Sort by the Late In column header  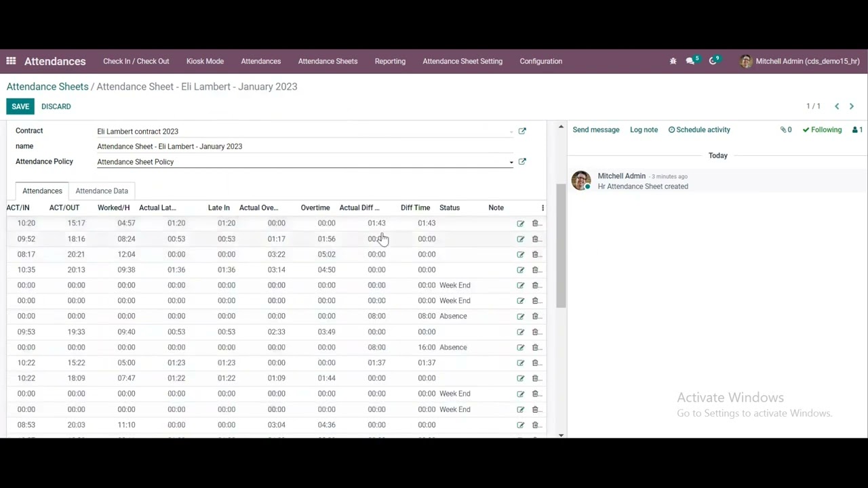click(219, 207)
